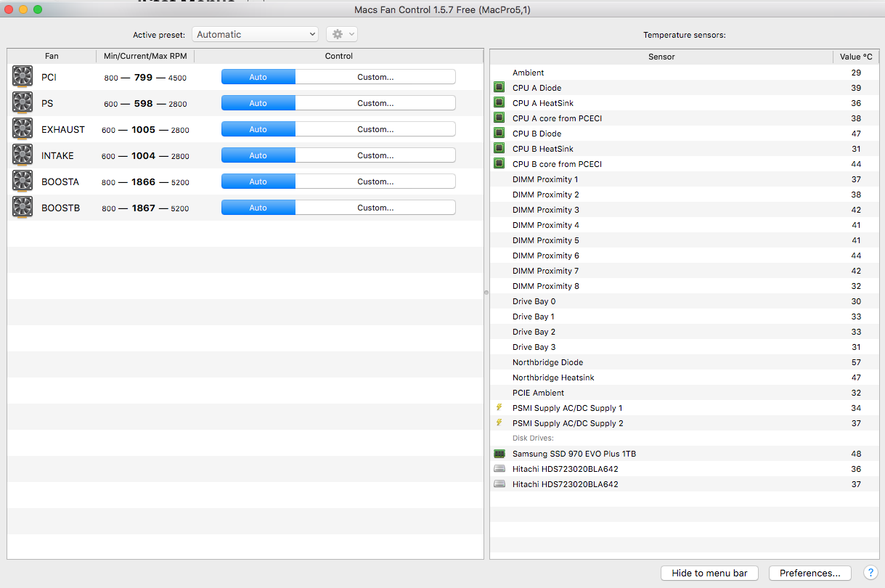
Task: Select Drive Bay 3 sensor row
Action: [x=685, y=347]
